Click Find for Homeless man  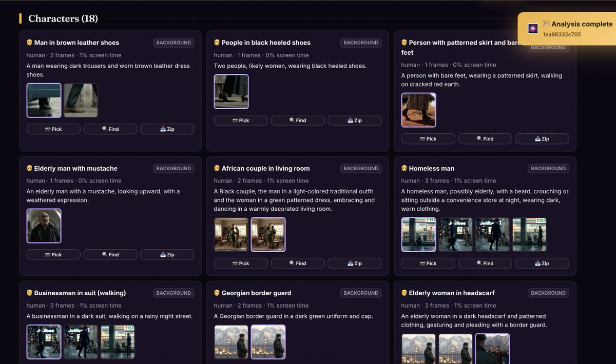pos(485,264)
